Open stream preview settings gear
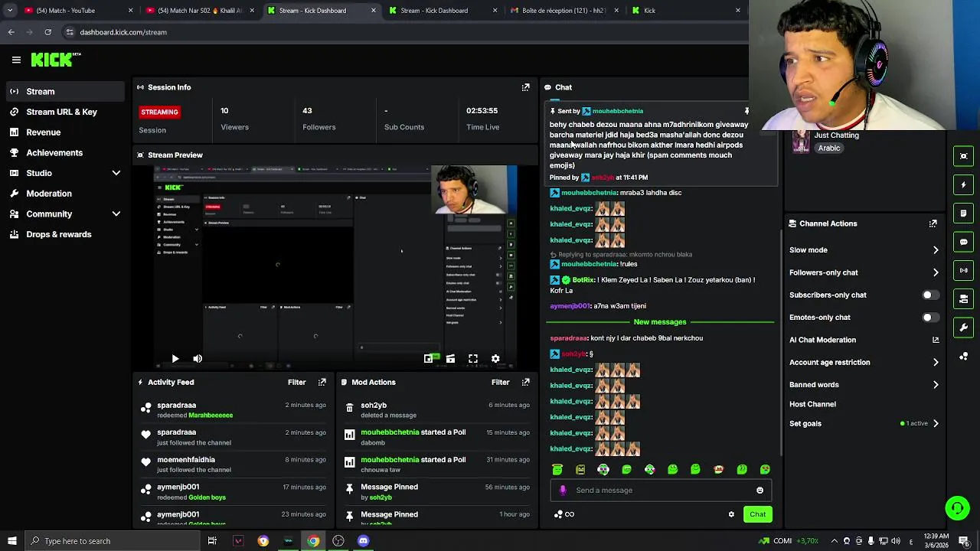Image resolution: width=980 pixels, height=551 pixels. pos(495,358)
